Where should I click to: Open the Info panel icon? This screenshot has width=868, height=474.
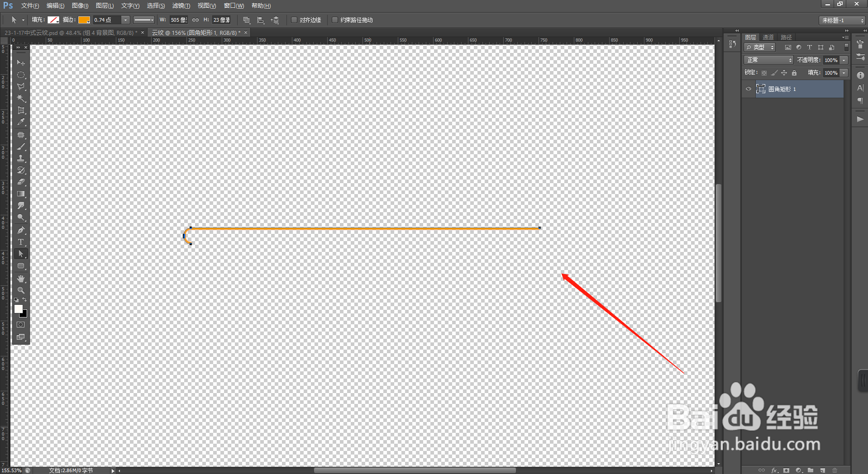(860, 75)
